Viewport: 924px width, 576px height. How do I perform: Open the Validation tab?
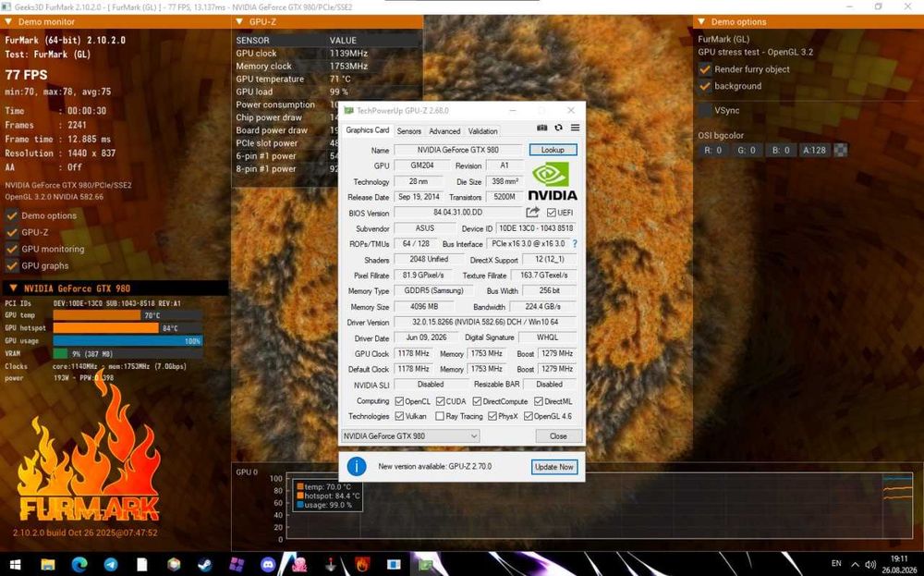[x=482, y=131]
